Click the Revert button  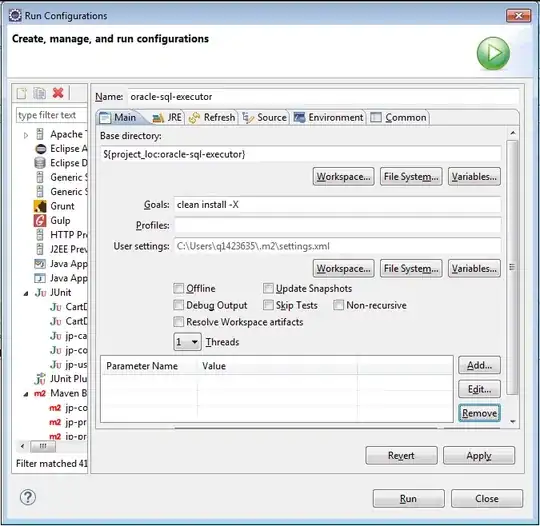401,455
